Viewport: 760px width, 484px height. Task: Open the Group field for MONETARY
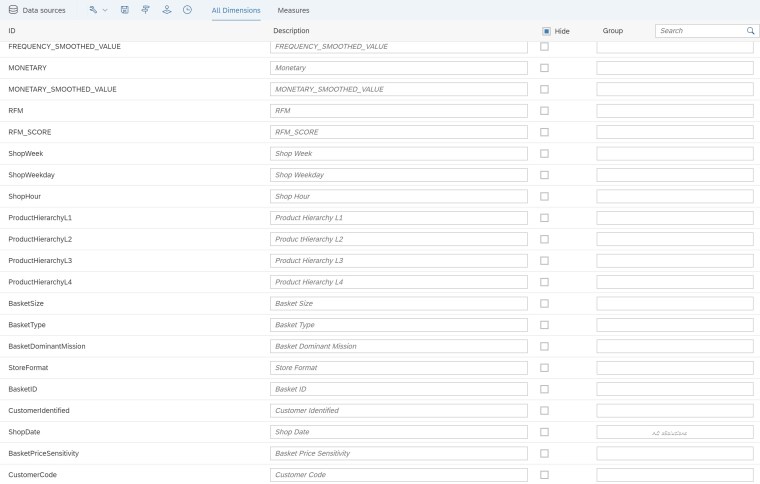(x=675, y=68)
